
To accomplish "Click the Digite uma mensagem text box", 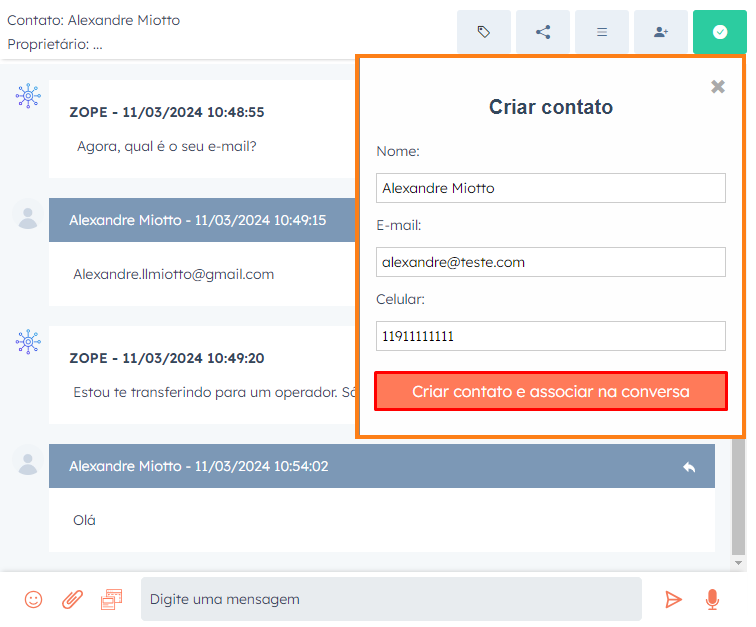I will pyautogui.click(x=391, y=599).
